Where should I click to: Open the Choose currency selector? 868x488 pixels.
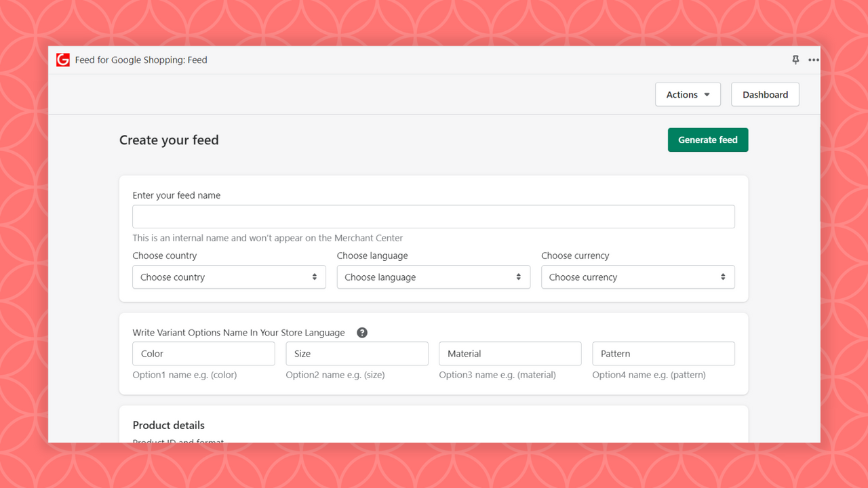637,277
